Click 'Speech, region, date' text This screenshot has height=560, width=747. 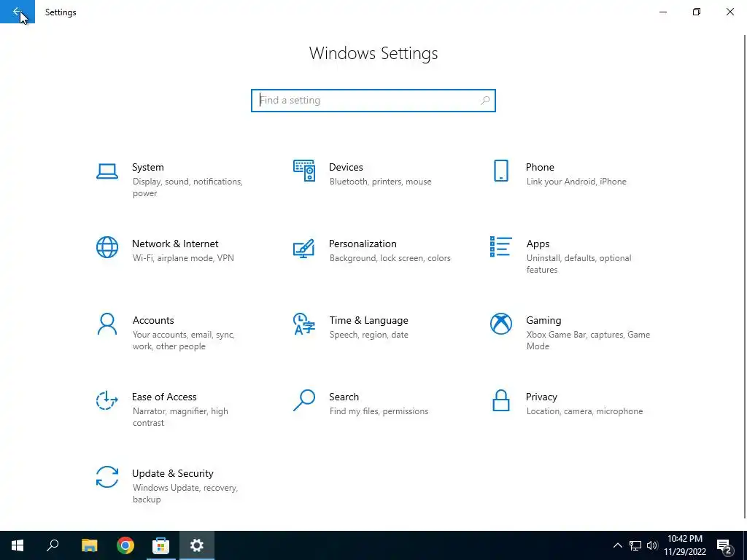[x=368, y=335]
